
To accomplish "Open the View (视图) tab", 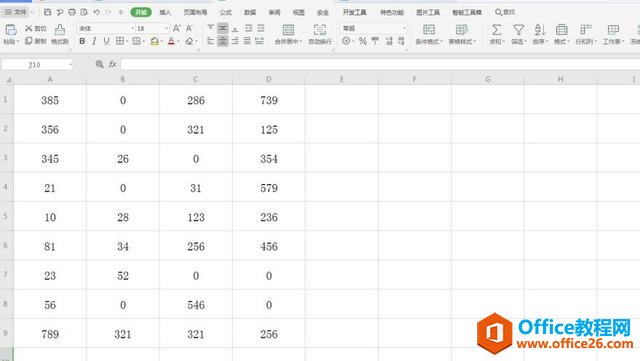I will tap(298, 12).
